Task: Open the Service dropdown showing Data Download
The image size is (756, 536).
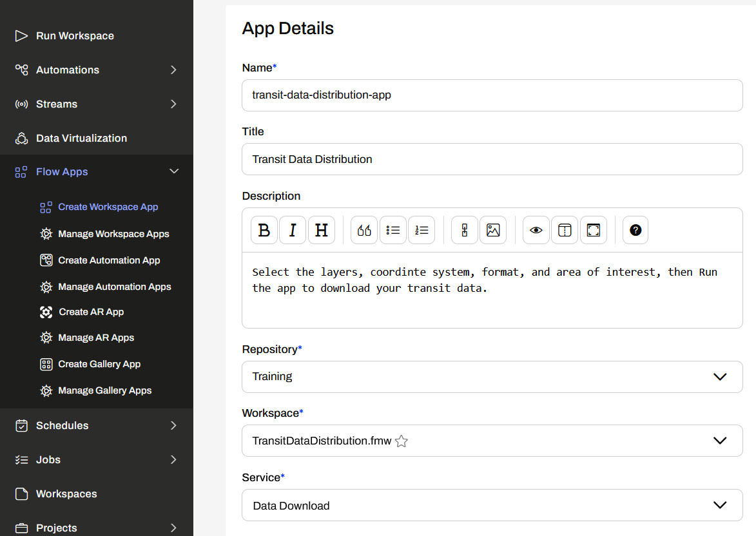Action: (x=492, y=506)
